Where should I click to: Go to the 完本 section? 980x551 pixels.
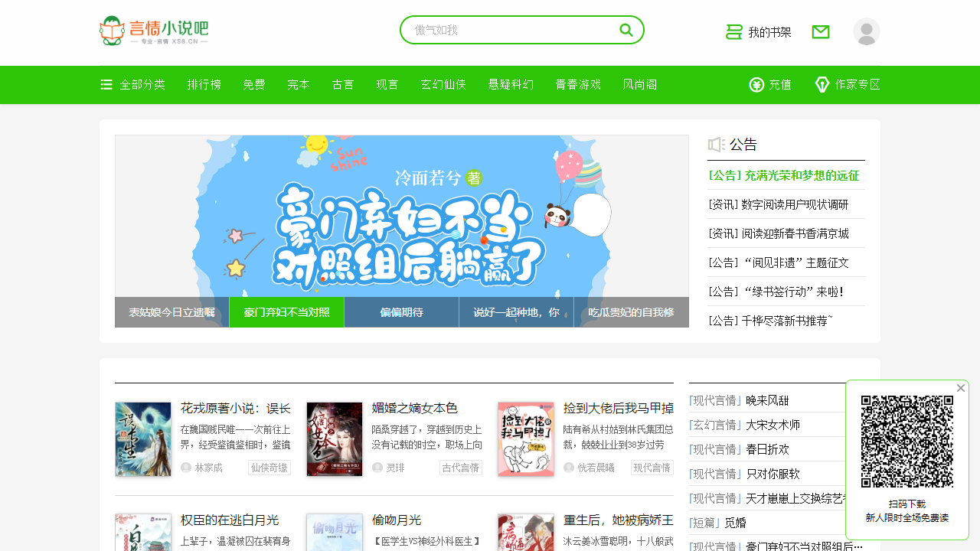(x=299, y=85)
